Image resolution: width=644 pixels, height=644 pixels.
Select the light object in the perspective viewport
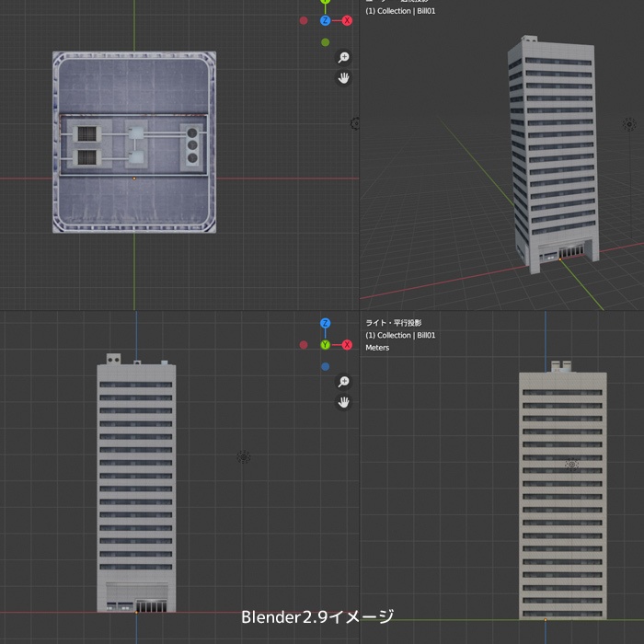point(629,124)
